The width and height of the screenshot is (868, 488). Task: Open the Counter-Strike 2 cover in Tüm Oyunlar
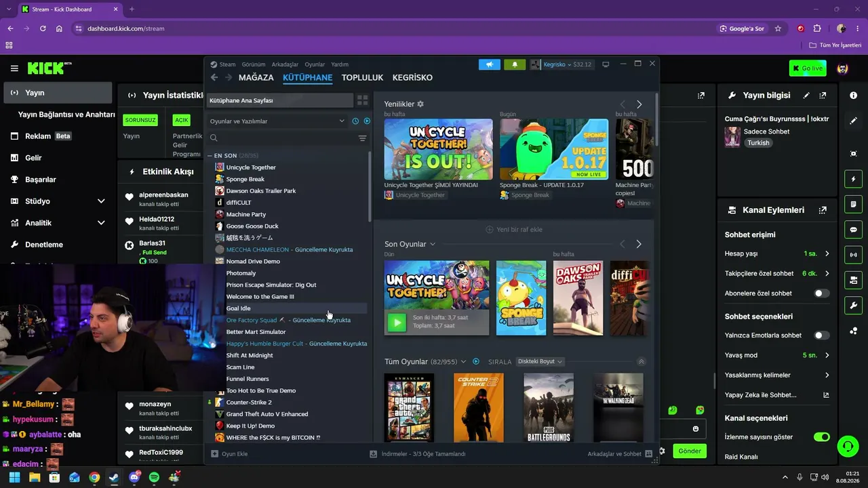coord(479,407)
